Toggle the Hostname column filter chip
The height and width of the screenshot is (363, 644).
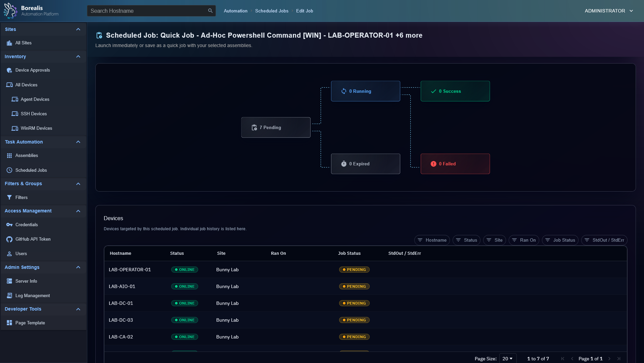pyautogui.click(x=432, y=240)
